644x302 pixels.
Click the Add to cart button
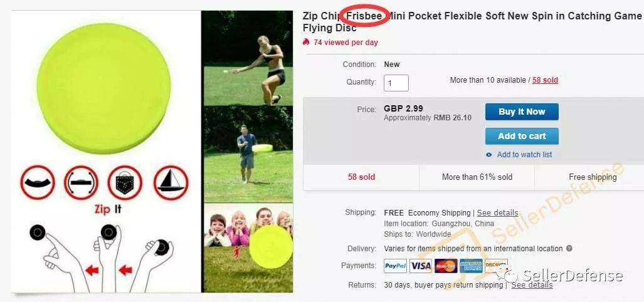522,136
